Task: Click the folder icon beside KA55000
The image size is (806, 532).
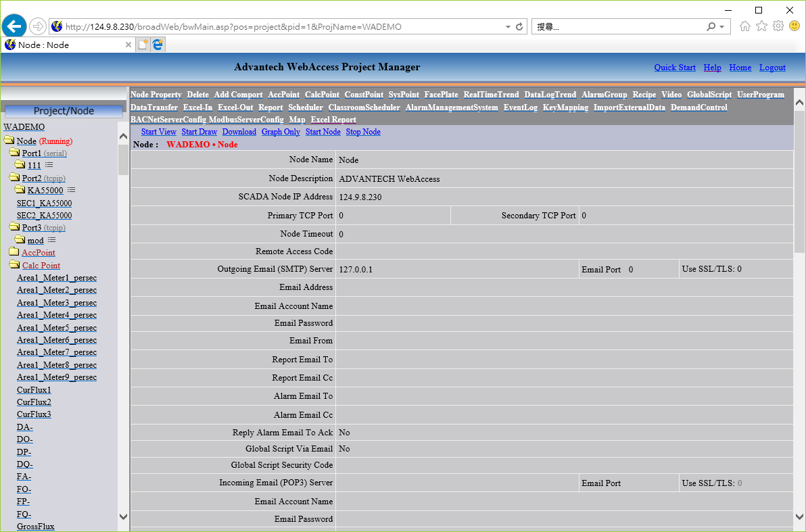Action: coord(20,190)
